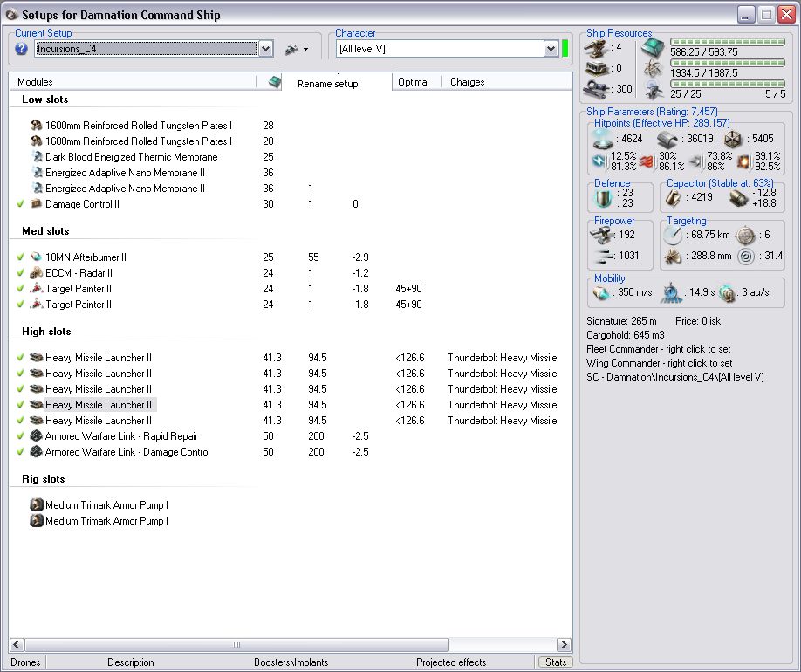The image size is (801, 672).
Task: Click the turret firepower icon beside 192
Action: 602,235
